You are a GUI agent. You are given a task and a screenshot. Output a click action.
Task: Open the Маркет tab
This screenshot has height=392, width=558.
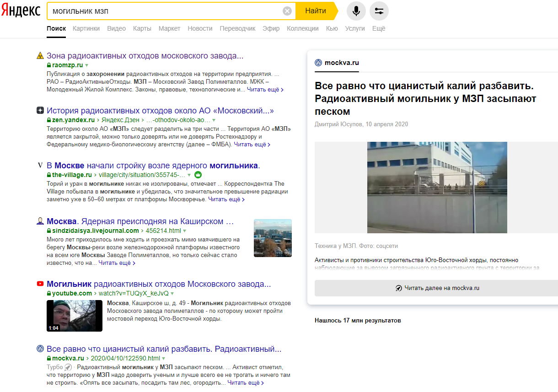(169, 28)
